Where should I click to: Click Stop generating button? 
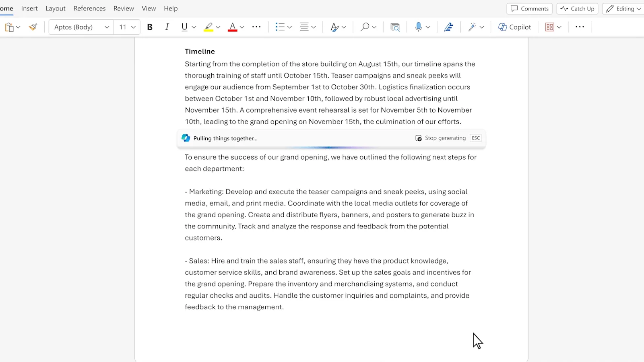pos(441,138)
